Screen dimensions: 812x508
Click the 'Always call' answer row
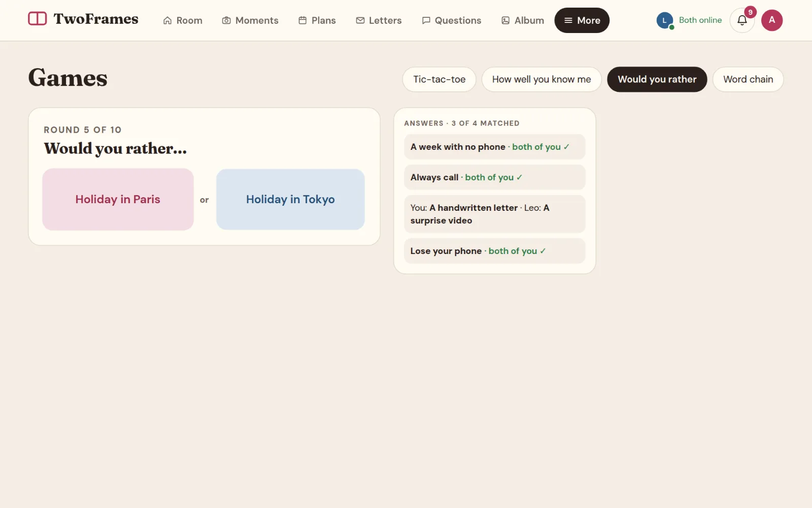[x=494, y=177]
